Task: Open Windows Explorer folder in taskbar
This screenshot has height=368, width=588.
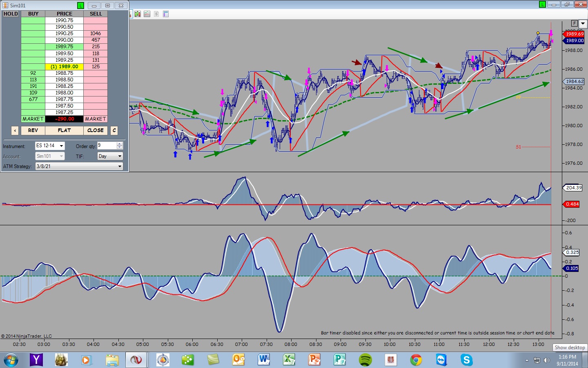Action: coord(111,360)
